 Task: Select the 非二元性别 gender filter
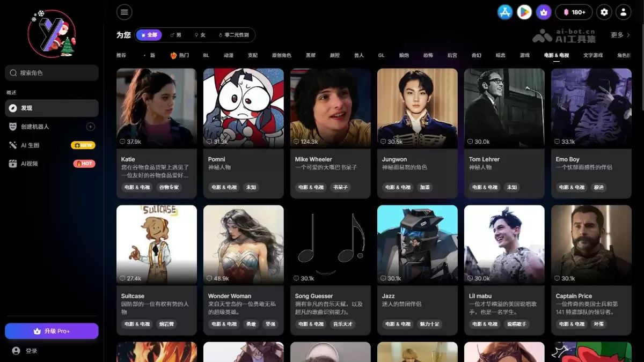233,35
